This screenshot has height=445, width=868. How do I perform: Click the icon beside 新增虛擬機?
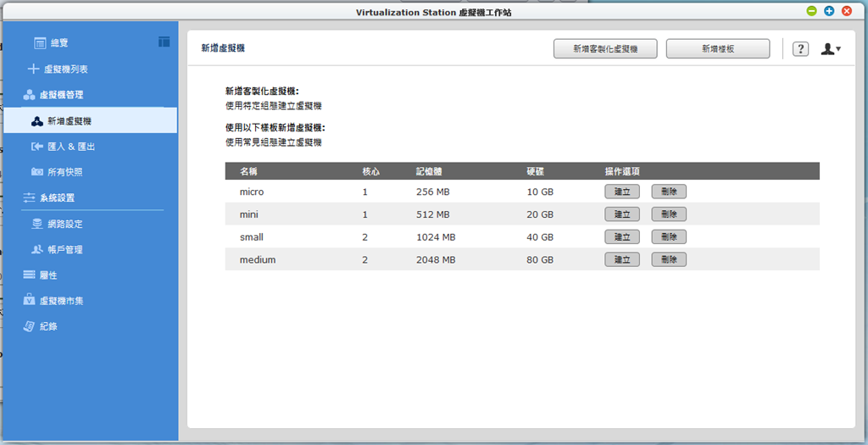37,122
